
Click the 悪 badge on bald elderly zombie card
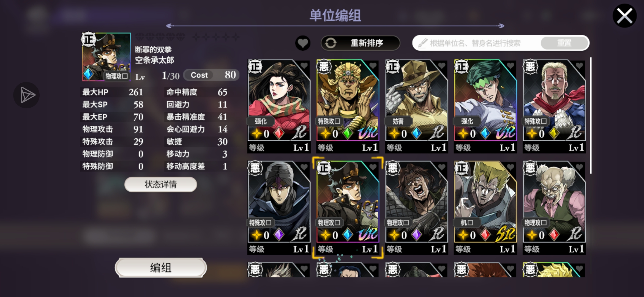pyautogui.click(x=530, y=168)
